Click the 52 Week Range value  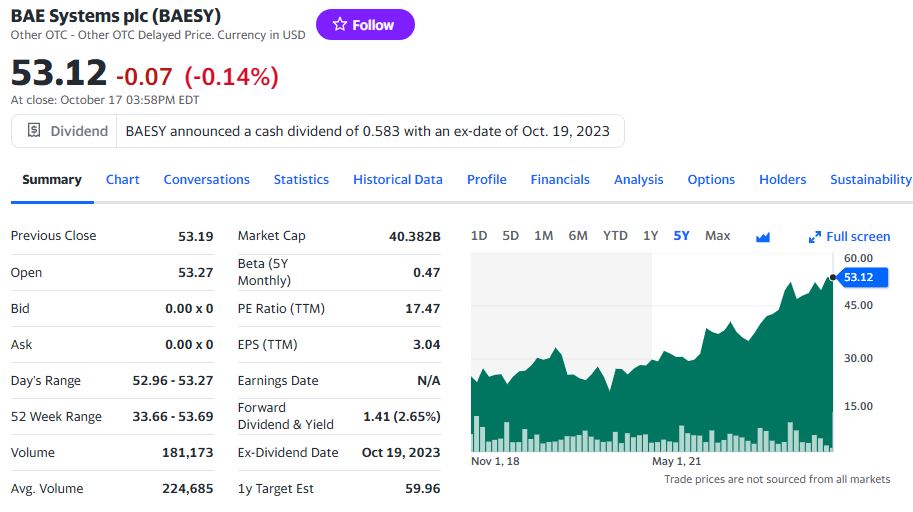173,417
